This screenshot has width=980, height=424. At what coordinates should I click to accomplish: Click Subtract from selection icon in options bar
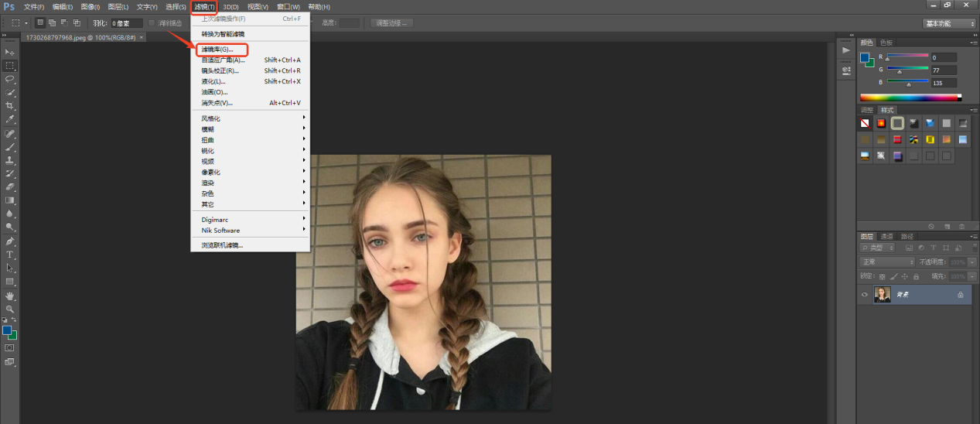point(63,23)
